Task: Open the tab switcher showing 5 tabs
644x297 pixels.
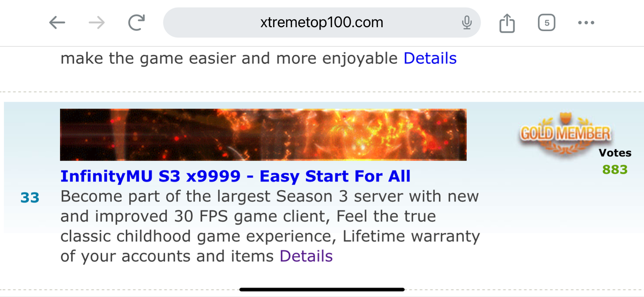Action: (x=546, y=23)
